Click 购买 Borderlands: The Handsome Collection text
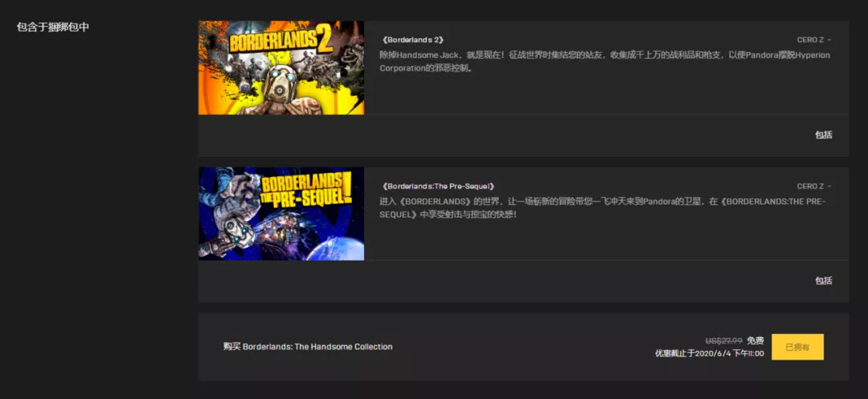The image size is (868, 399). [308, 347]
